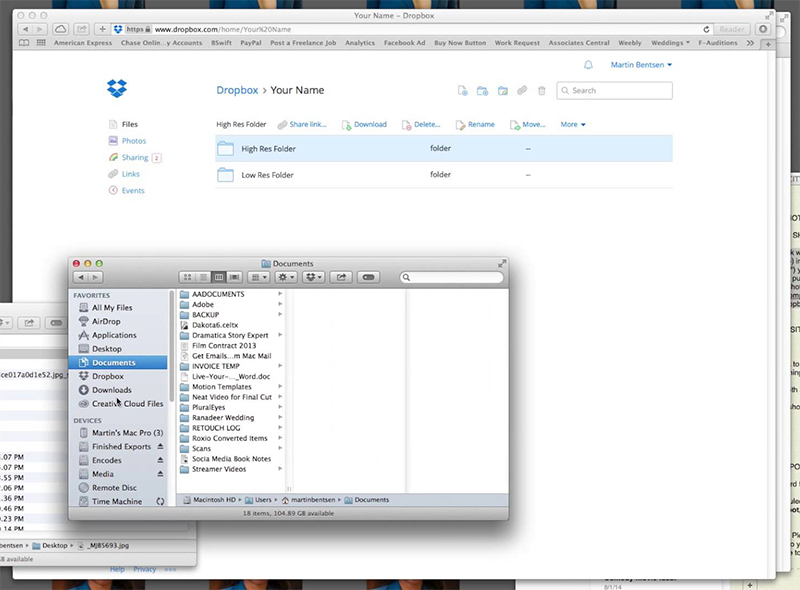This screenshot has height=590, width=800.
Task: Select the Ranadeer Wedding folder
Action: (x=223, y=417)
